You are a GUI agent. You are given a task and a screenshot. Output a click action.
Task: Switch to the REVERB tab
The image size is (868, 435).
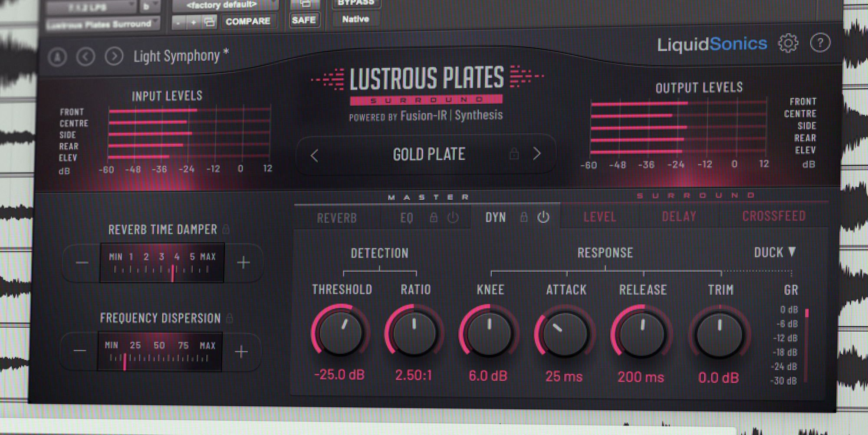(337, 218)
